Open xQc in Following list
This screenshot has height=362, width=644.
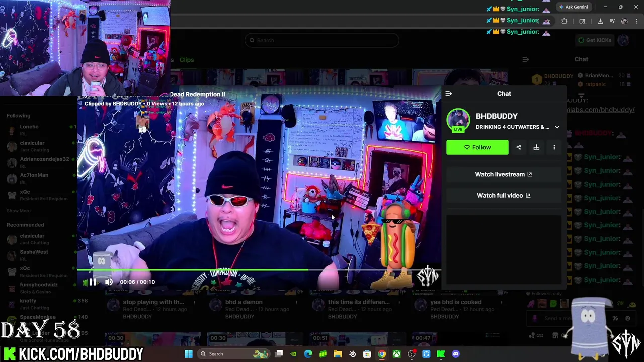point(25,192)
